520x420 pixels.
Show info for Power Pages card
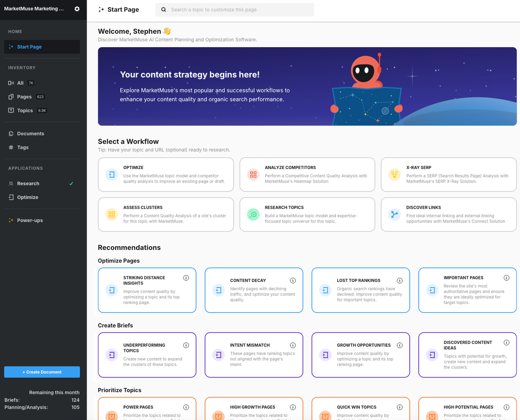186,407
